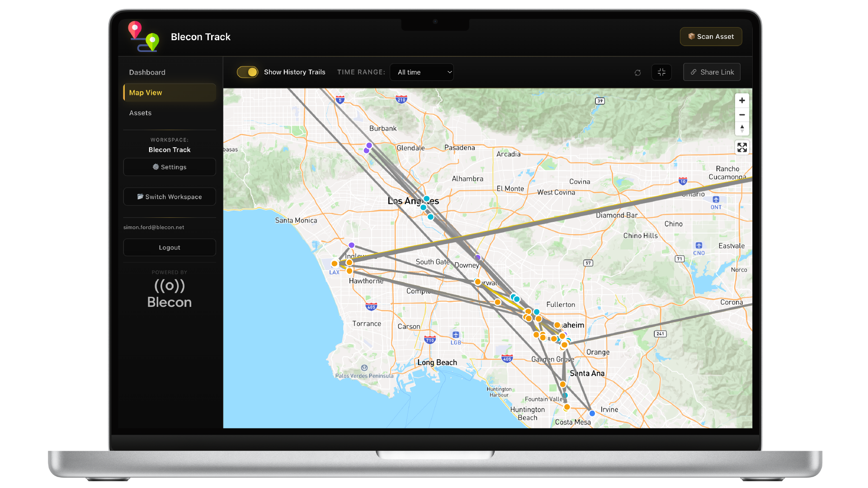Click the map zoom in plus button
Viewport: 868px width, 488px height.
pos(742,100)
